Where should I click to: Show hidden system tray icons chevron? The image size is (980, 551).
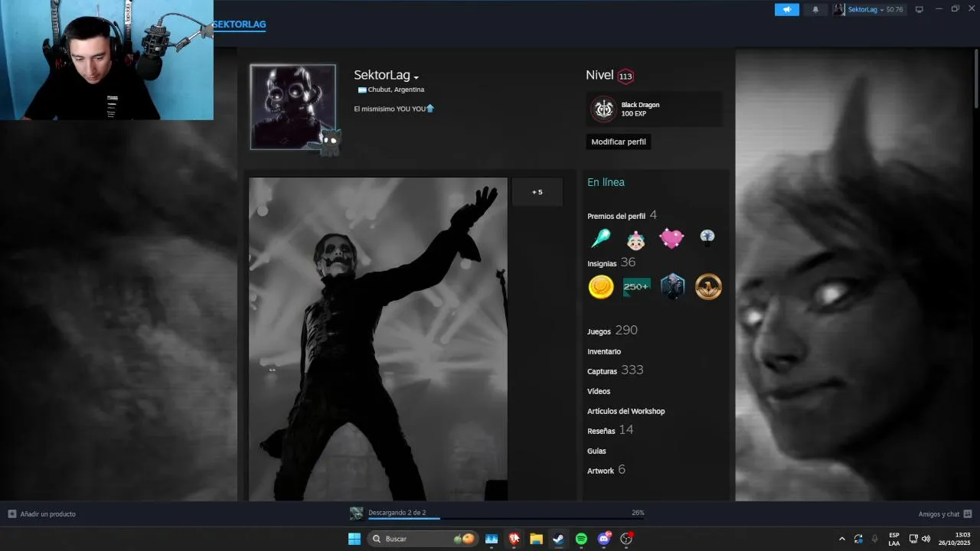842,539
